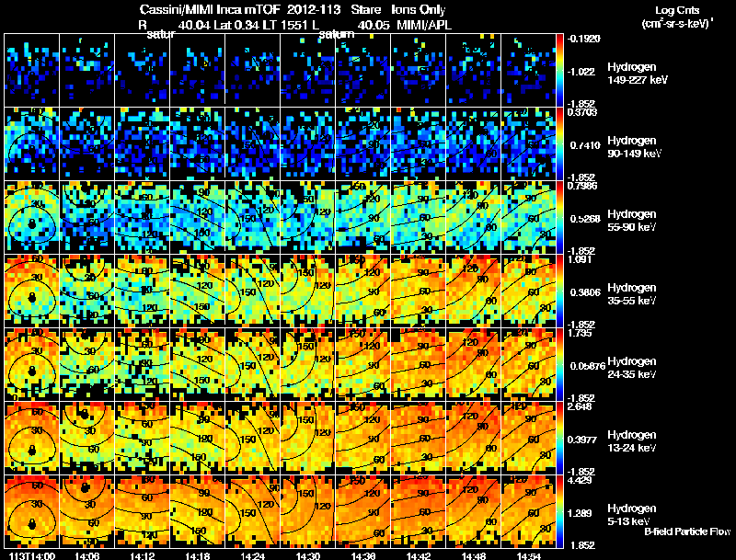Click the -1.022 colorbar midpoint value
Image resolution: width=736 pixels, height=560 pixels.
coord(581,72)
